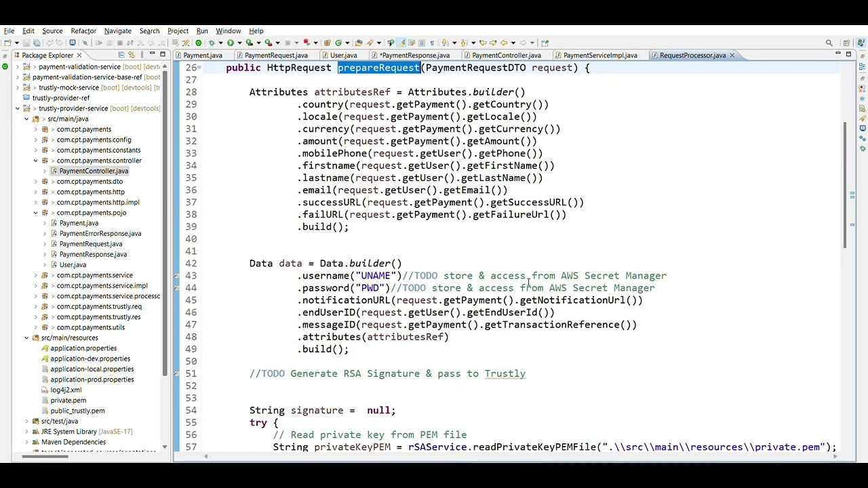Open the Refactor menu
Screen dimensions: 868x488
(83, 30)
